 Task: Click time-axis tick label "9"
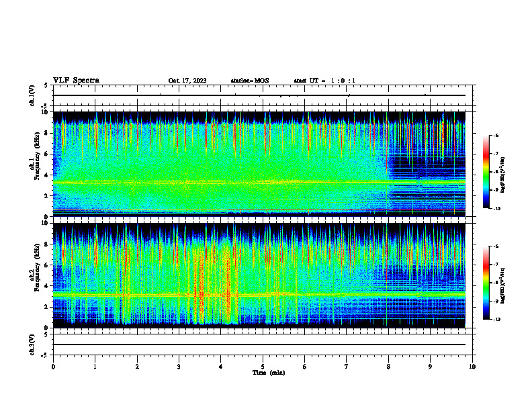pos(430,367)
